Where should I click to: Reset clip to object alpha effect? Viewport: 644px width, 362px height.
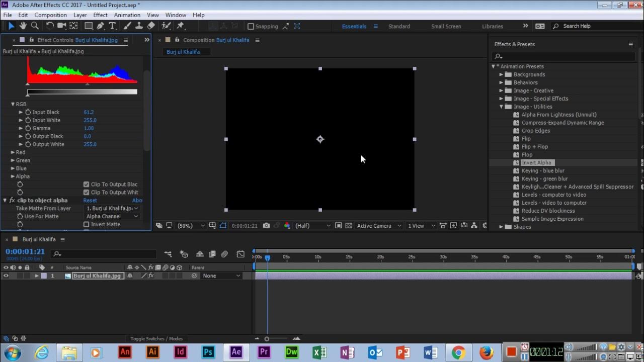[90, 200]
